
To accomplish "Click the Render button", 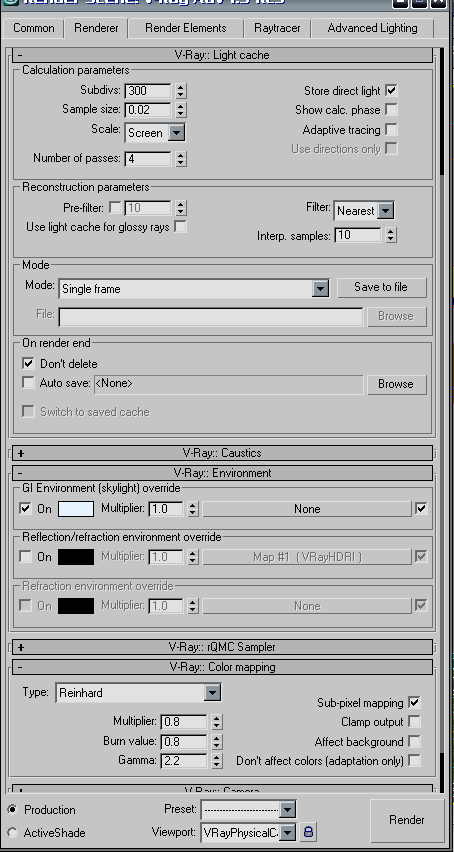I will [407, 819].
